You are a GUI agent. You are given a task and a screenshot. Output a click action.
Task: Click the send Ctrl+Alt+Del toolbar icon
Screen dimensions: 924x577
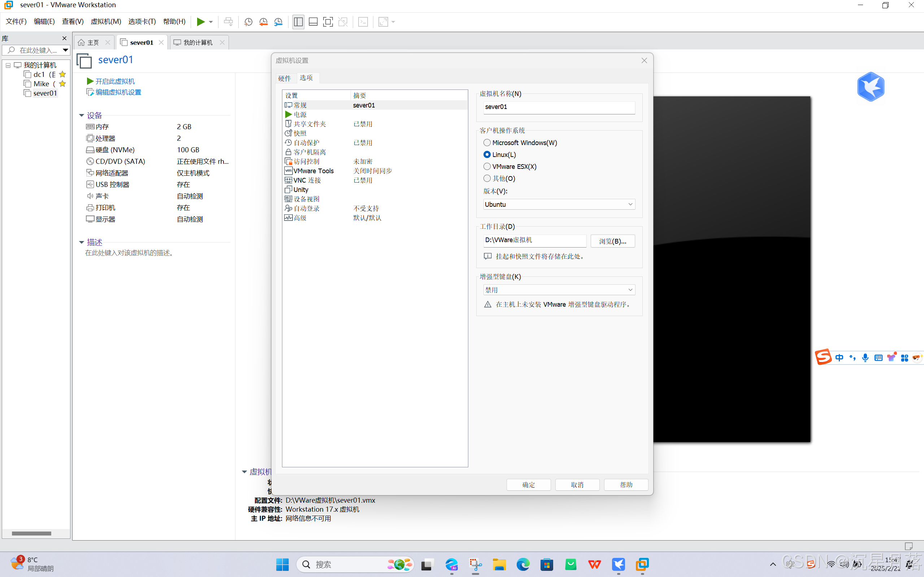coord(228,22)
